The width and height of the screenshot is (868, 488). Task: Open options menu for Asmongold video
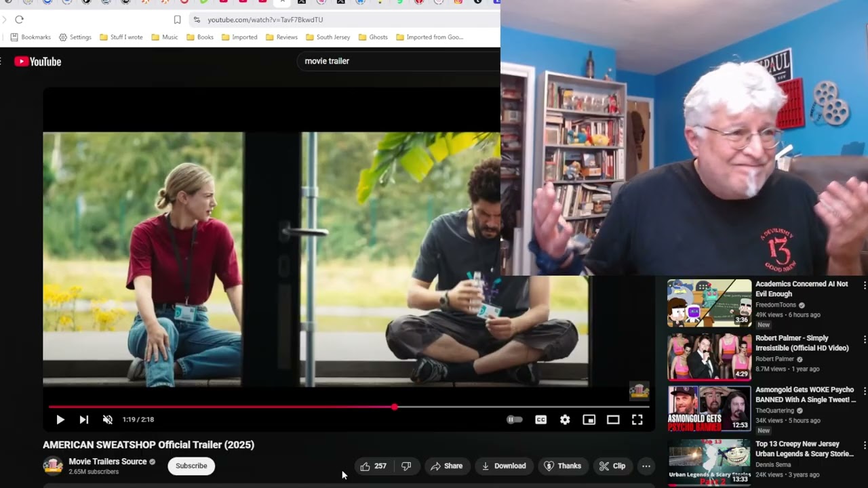pos(865,392)
